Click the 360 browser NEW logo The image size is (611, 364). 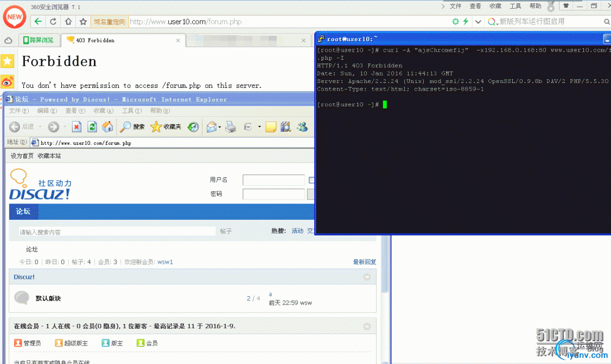pyautogui.click(x=15, y=17)
